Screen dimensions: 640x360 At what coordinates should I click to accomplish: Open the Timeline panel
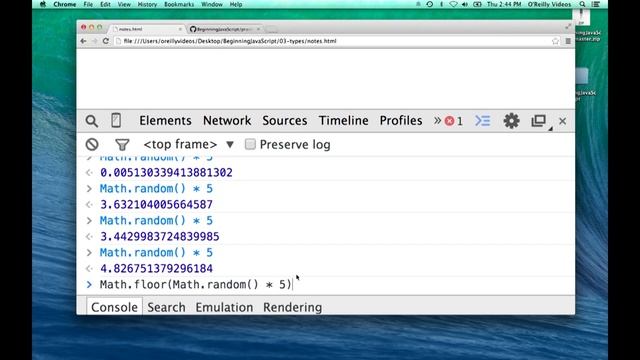[x=343, y=120]
